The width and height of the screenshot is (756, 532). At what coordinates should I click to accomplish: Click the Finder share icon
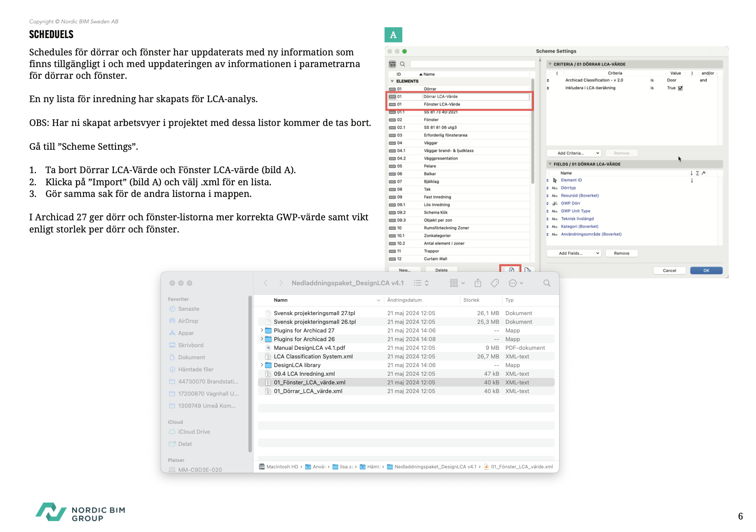(x=478, y=283)
